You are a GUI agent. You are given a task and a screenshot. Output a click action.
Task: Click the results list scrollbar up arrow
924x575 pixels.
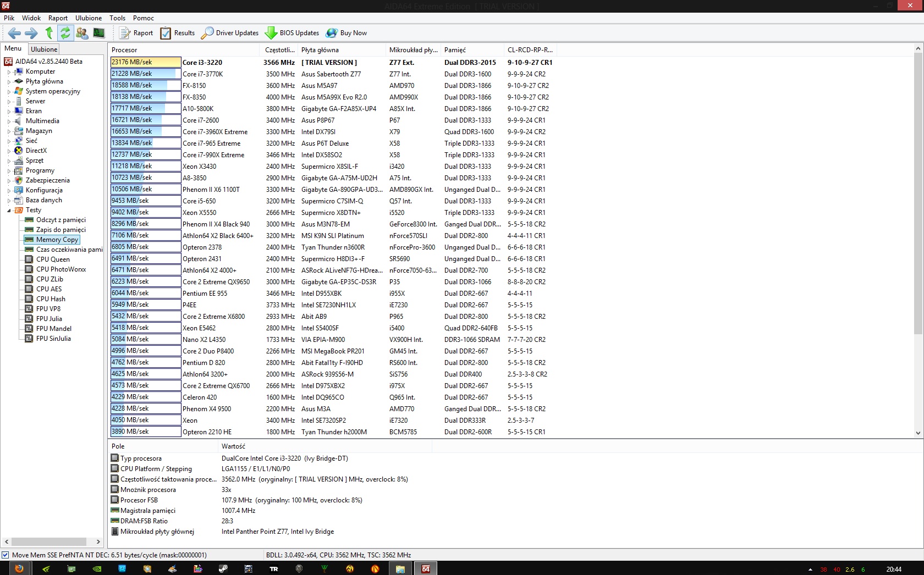pos(918,49)
